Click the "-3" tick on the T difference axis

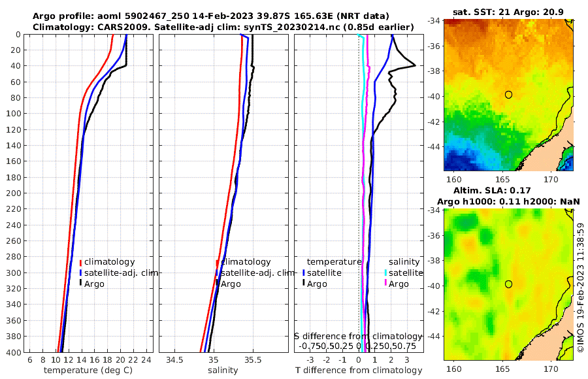(310, 360)
